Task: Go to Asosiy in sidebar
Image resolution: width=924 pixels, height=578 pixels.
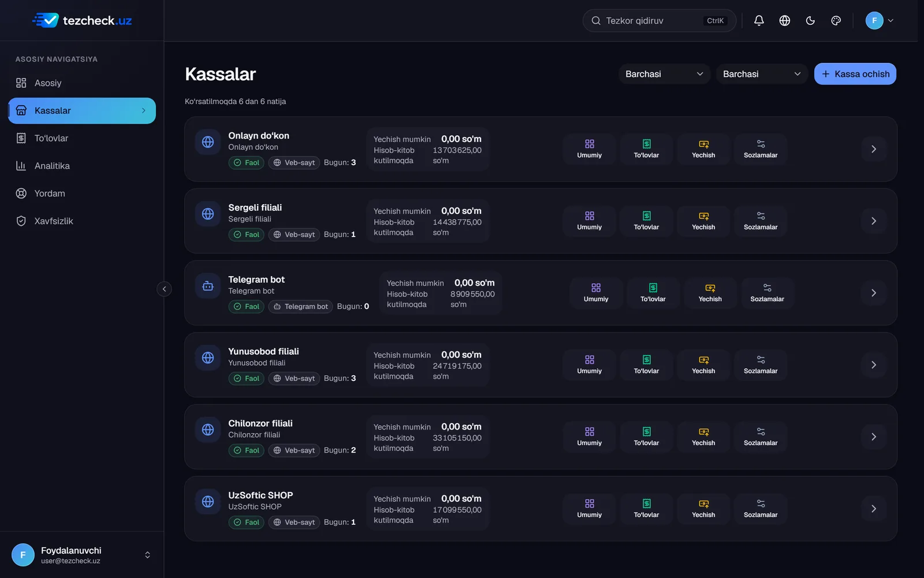Action: coord(81,83)
